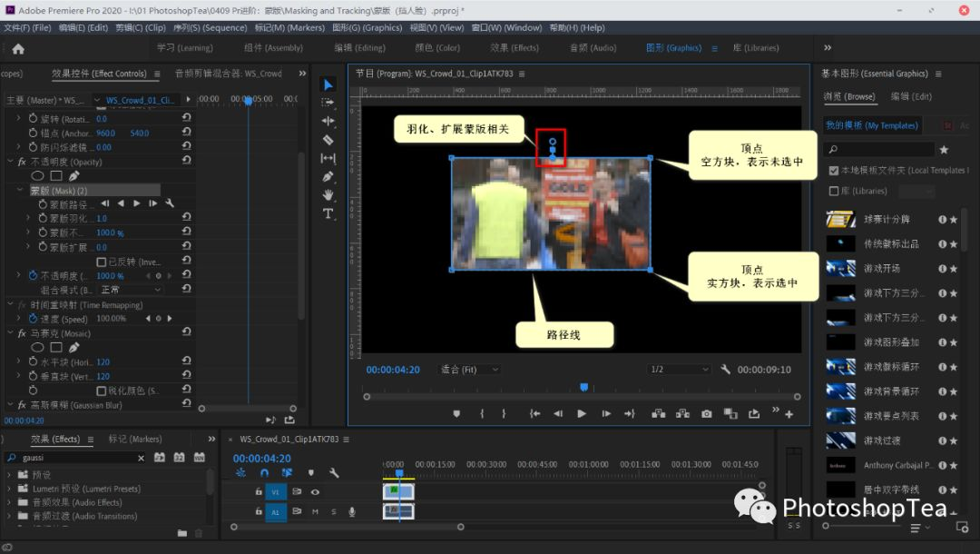Image resolution: width=980 pixels, height=554 pixels.
Task: Open the Sequence menu
Action: pos(209,28)
